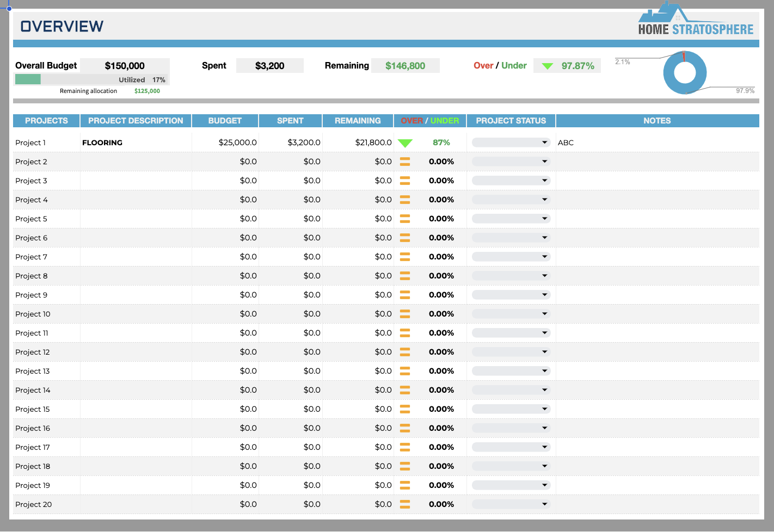The height and width of the screenshot is (532, 774).
Task: Click the FLOORING description cell
Action: point(136,143)
